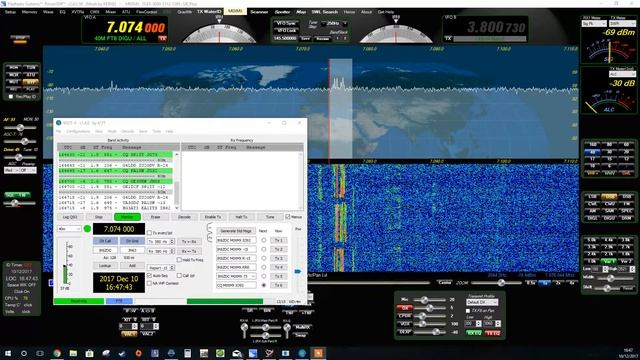Enable Tx even/1st checkbox
Screen dimensions: 640x360
pyautogui.click(x=149, y=233)
